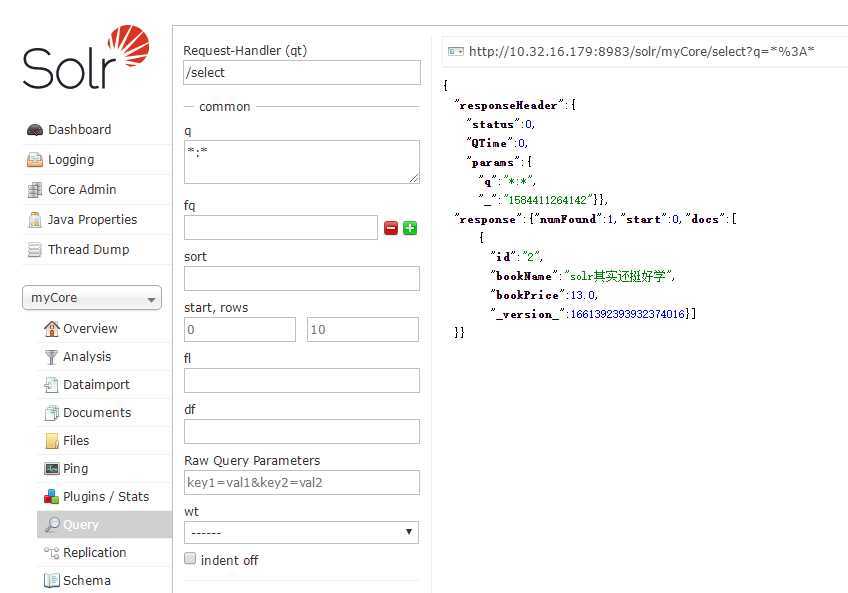The width and height of the screenshot is (848, 593).
Task: Open the wt response format dropdown
Action: (301, 532)
